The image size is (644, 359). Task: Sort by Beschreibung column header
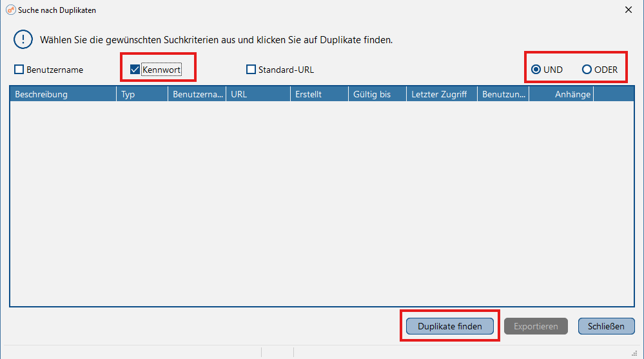coord(63,94)
